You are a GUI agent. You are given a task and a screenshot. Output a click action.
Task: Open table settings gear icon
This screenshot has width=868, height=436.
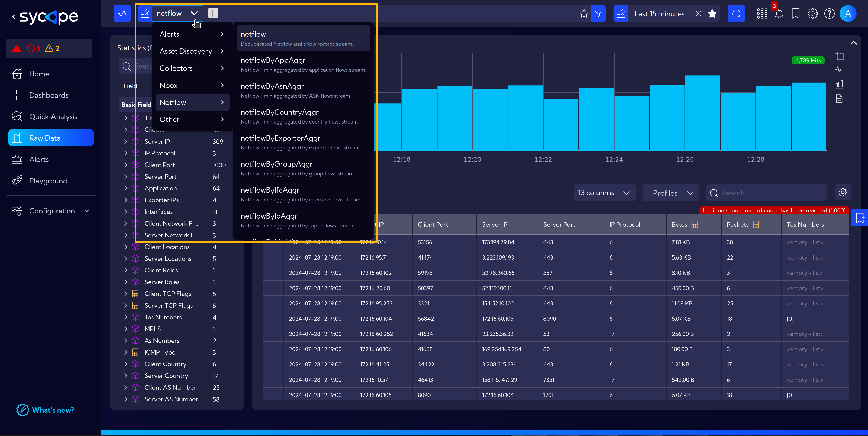tap(843, 192)
